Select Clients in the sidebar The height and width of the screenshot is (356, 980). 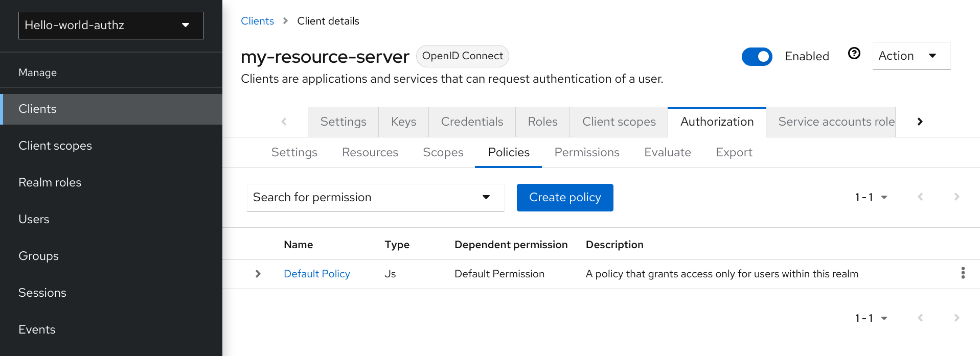[x=111, y=109]
